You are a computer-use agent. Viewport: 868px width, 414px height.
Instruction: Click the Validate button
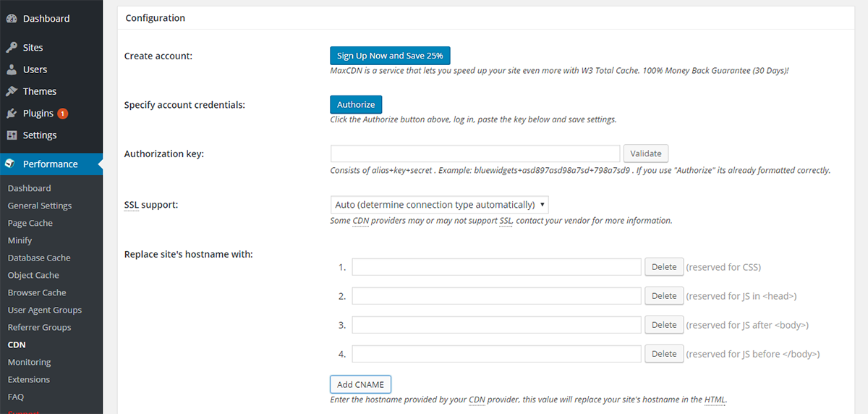pyautogui.click(x=646, y=153)
